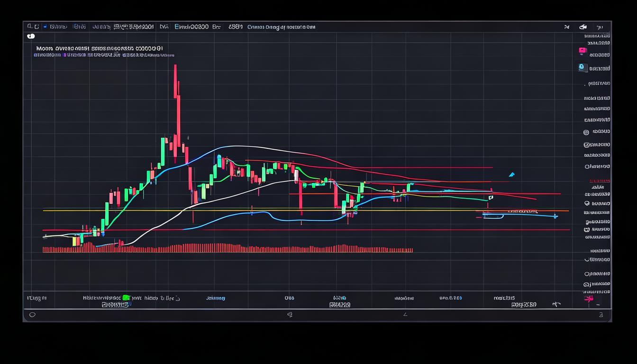
Task: Click the crossed-arrows icon in top-right toolbar
Action: point(567,27)
